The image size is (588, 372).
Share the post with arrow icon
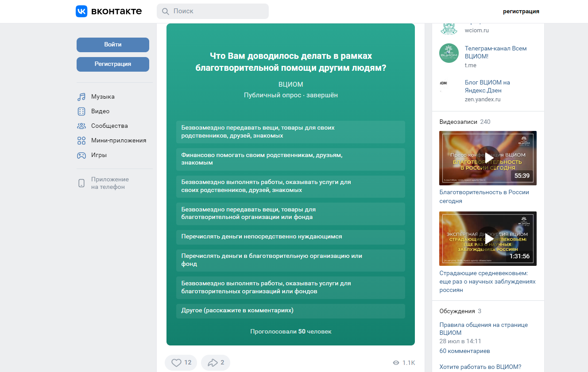(x=213, y=363)
